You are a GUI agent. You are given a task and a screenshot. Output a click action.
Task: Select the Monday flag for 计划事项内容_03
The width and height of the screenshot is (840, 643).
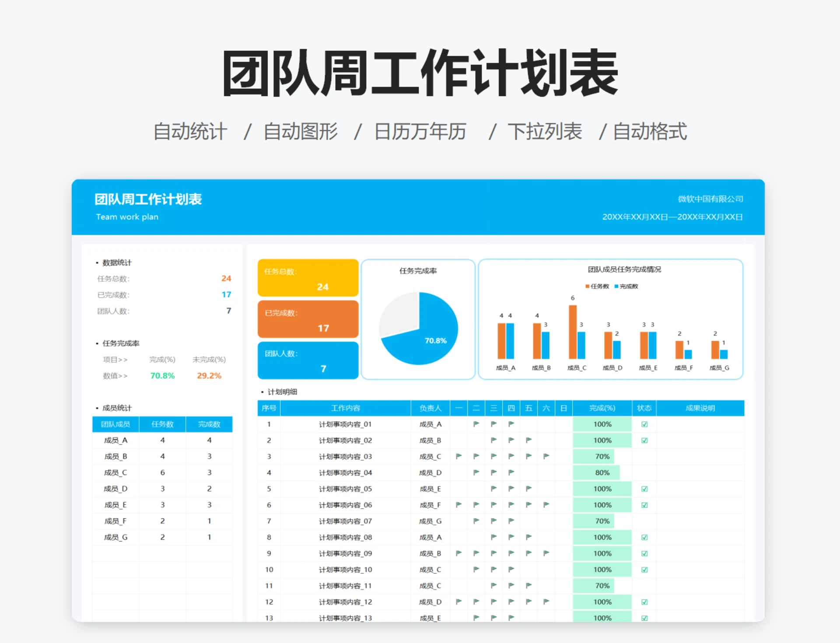coord(458,456)
